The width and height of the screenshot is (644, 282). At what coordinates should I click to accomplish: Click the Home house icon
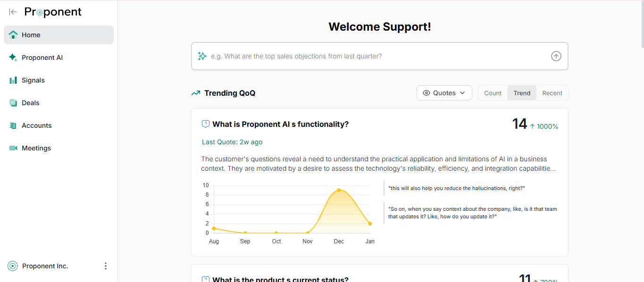(13, 35)
